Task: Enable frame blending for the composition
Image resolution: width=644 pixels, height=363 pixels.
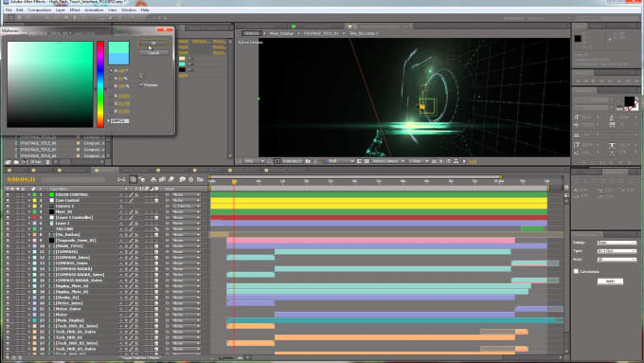Action: [162, 180]
